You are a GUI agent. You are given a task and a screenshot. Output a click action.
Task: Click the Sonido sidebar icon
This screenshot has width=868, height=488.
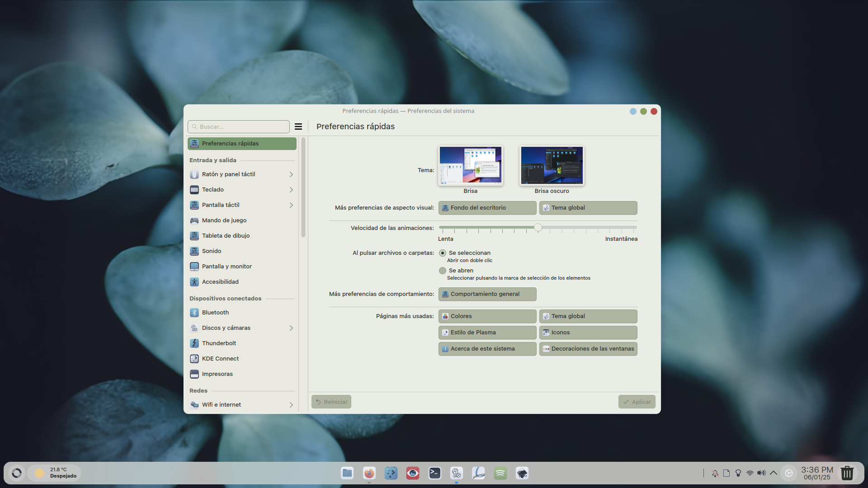[194, 251]
